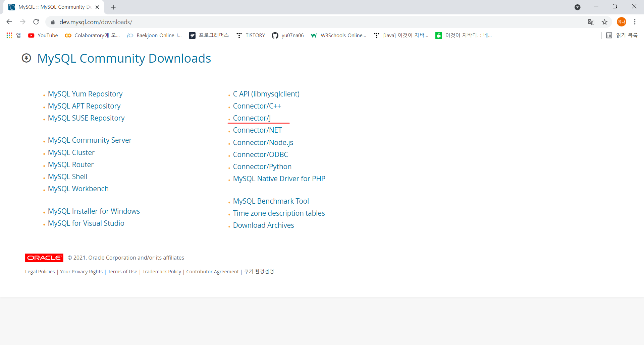
Task: Click the Google Translate icon in address bar
Action: (x=591, y=22)
